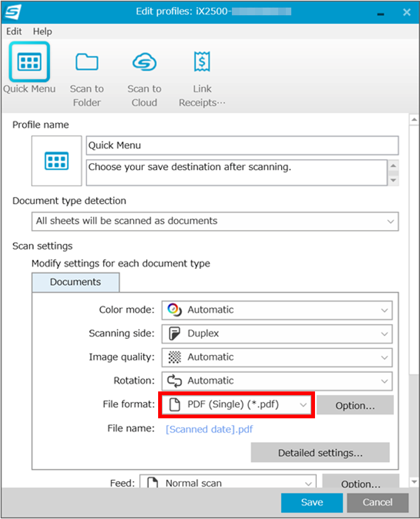The width and height of the screenshot is (420, 519).
Task: Select the Link Receipts profile
Action: (x=202, y=79)
